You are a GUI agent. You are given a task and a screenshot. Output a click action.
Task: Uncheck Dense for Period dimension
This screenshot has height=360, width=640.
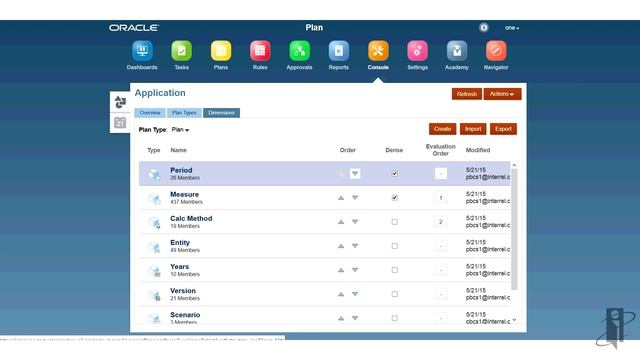394,173
